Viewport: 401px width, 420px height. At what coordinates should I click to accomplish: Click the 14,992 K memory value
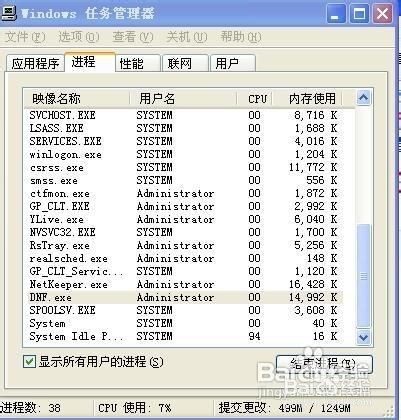click(313, 297)
